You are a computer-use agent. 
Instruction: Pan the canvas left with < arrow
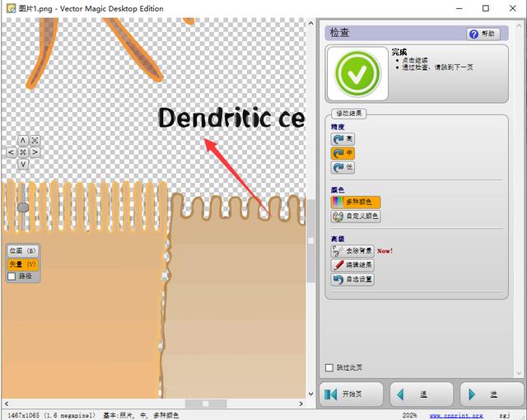click(11, 152)
